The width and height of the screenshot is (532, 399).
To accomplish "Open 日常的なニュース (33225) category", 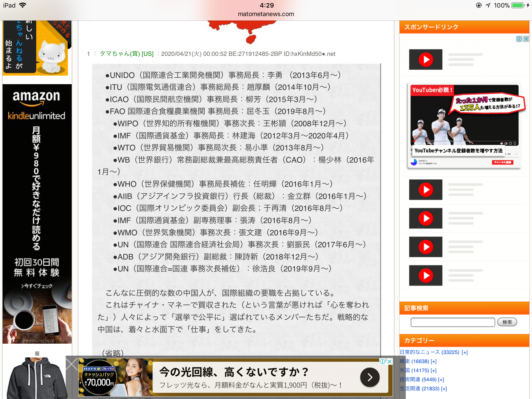I will pos(430,352).
